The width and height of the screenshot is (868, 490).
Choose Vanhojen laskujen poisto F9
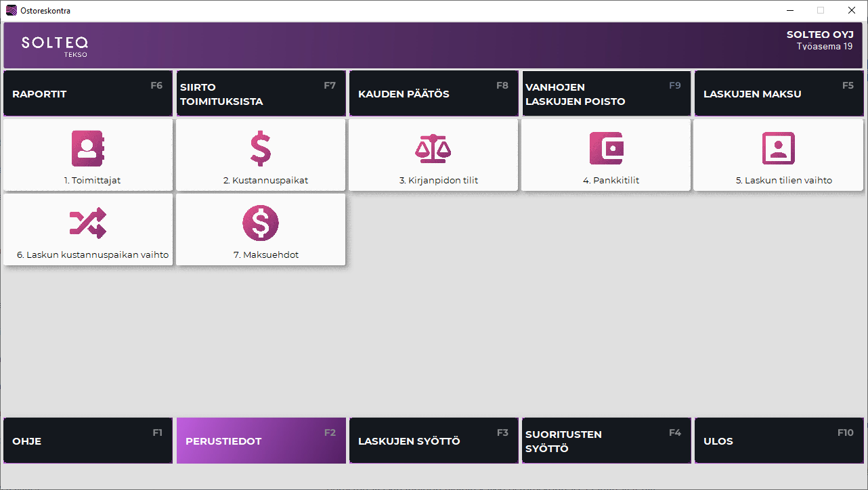[606, 94]
